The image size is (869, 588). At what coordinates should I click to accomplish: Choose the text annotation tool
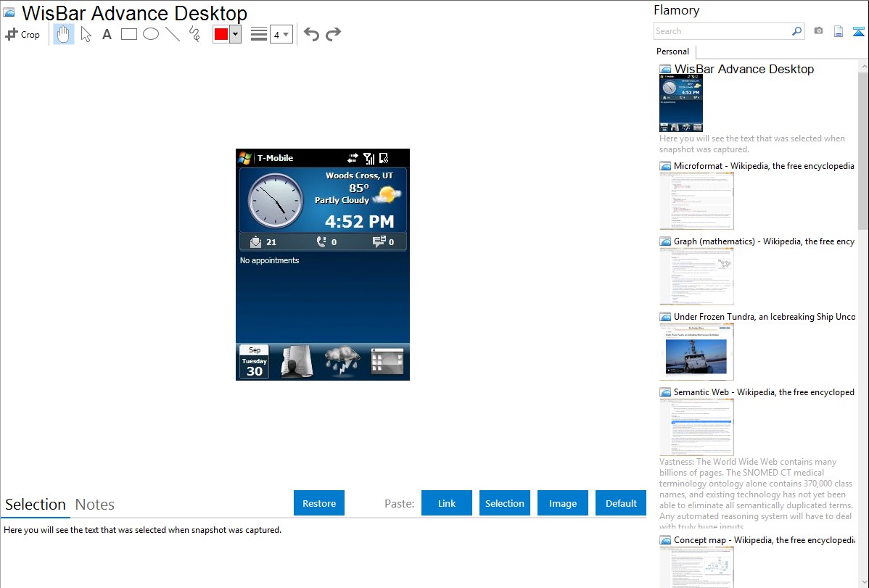point(107,34)
